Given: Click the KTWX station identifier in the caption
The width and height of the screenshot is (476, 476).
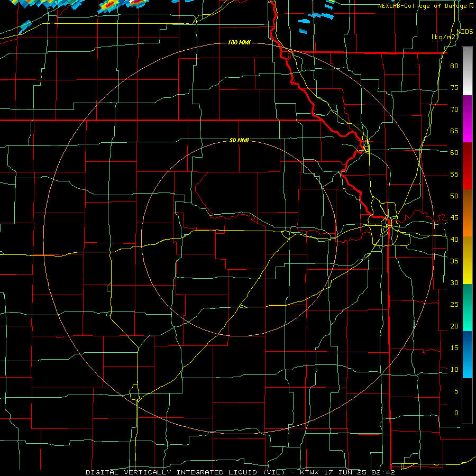Looking at the screenshot, I should pyautogui.click(x=310, y=472).
